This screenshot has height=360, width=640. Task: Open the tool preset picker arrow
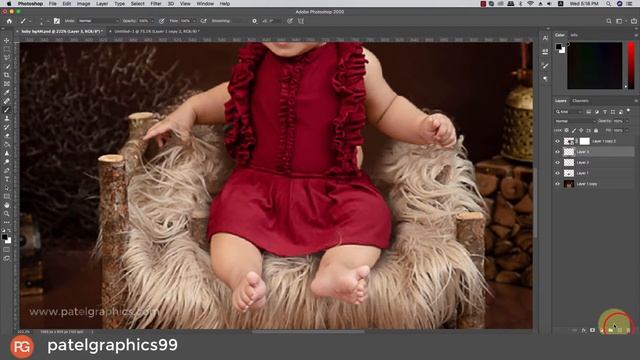(30, 21)
